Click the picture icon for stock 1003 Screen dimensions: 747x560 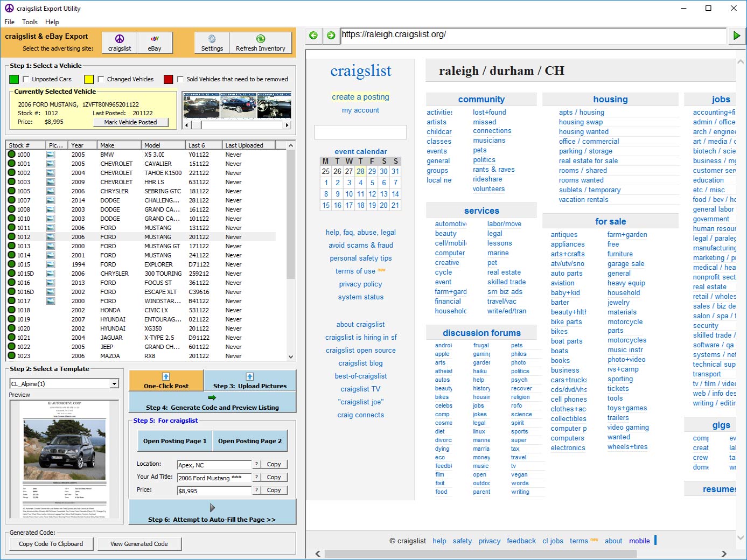coord(51,182)
